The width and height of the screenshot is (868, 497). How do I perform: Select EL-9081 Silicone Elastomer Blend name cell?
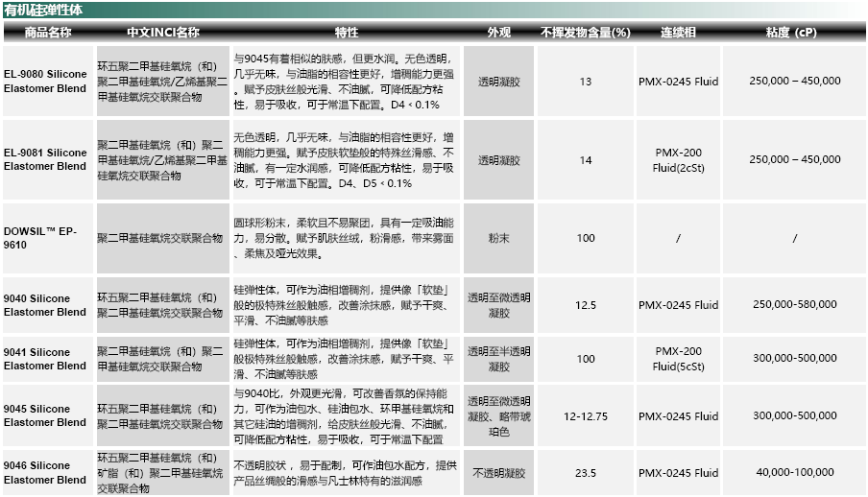click(48, 159)
